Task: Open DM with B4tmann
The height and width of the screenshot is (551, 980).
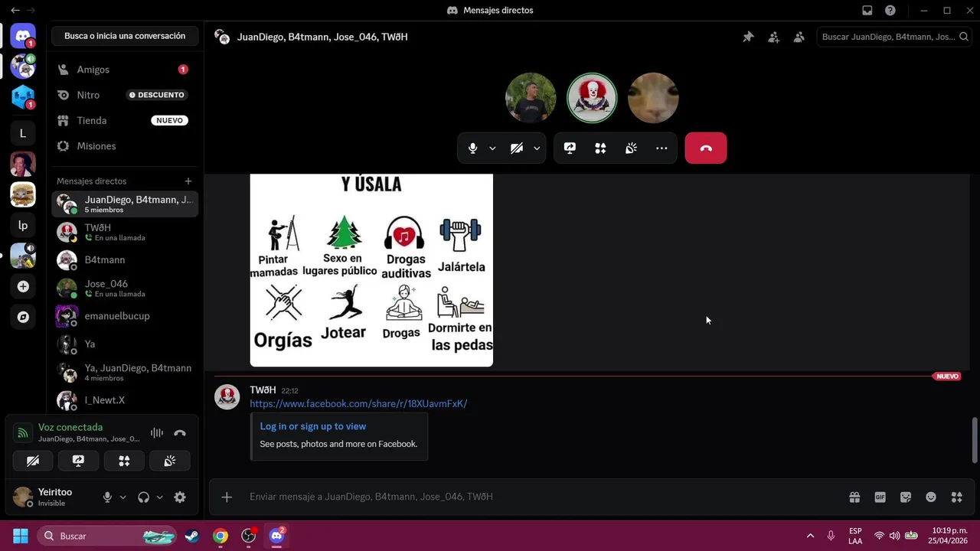Action: [125, 260]
